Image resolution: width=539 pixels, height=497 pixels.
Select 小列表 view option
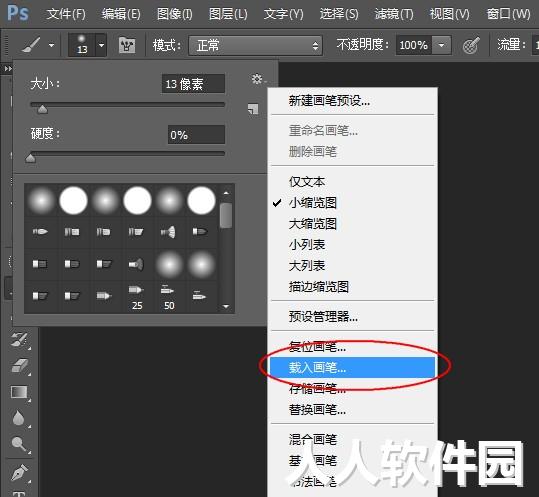(353, 245)
